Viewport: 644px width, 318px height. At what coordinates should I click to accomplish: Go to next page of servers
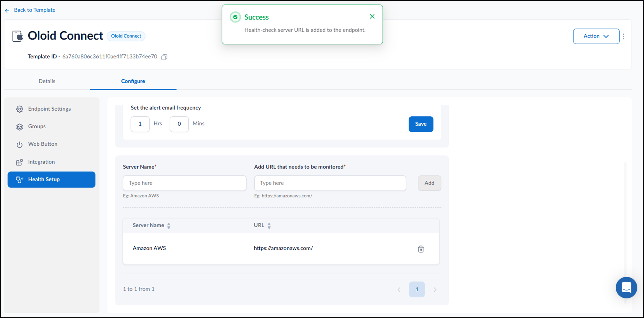point(435,289)
